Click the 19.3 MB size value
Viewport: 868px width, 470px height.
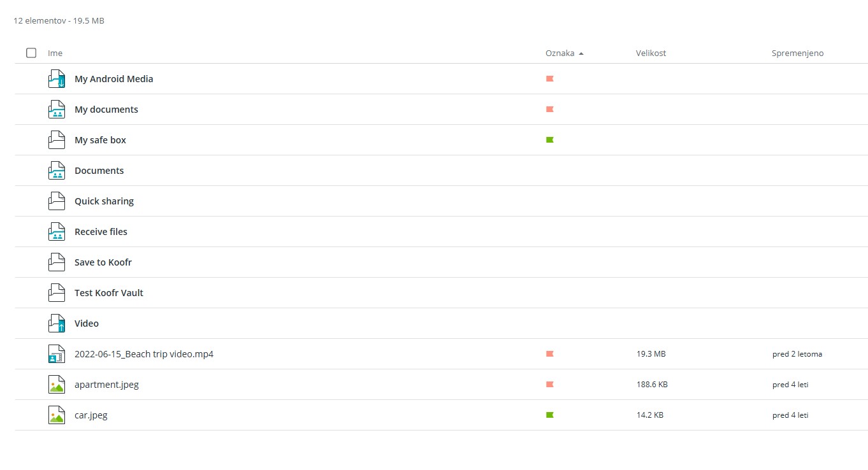[x=651, y=354]
